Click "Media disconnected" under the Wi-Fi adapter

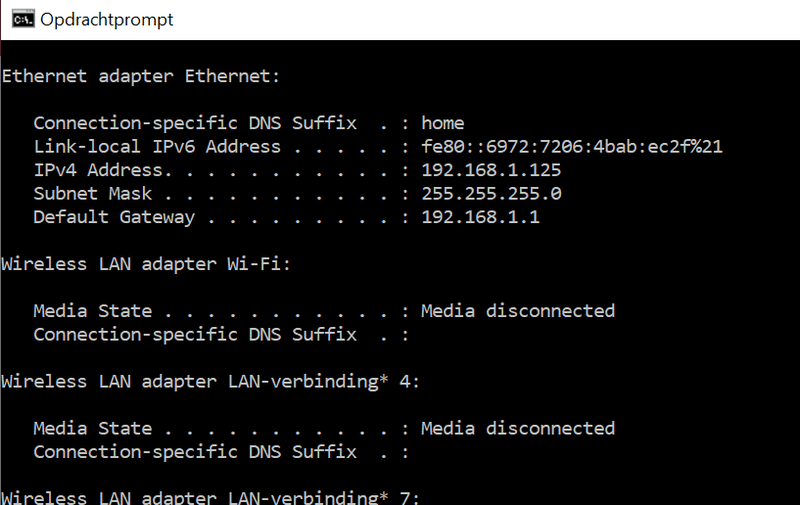518,311
